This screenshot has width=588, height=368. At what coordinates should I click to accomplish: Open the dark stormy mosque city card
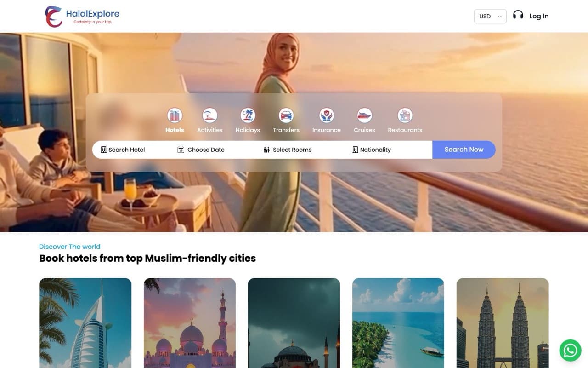[294, 323]
